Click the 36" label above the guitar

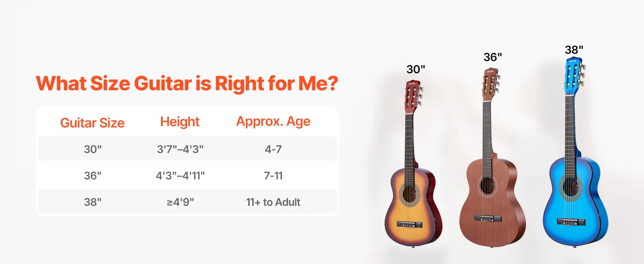click(x=493, y=57)
